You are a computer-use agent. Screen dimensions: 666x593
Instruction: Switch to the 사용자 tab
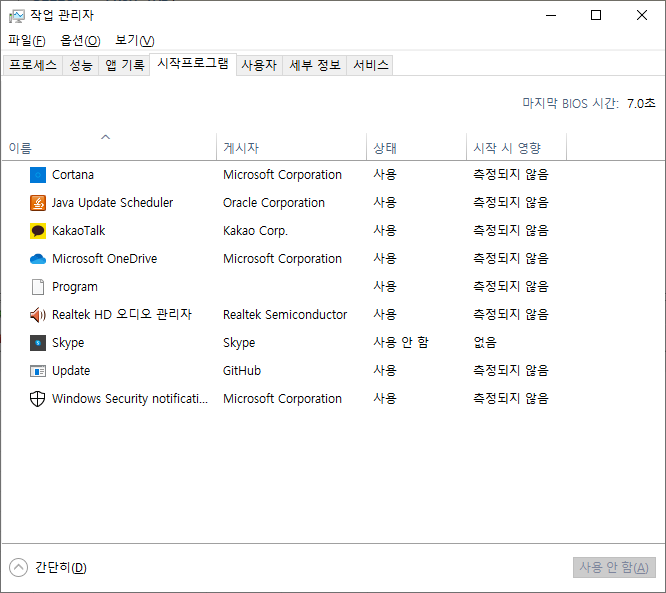tap(259, 65)
